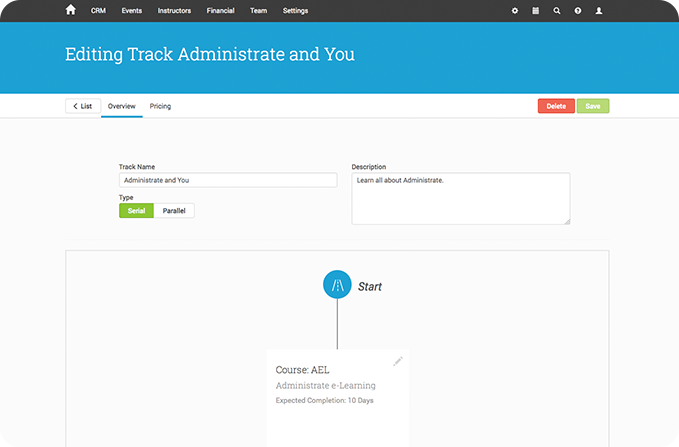Open the Settings menu
This screenshot has height=447, width=679.
click(x=295, y=11)
